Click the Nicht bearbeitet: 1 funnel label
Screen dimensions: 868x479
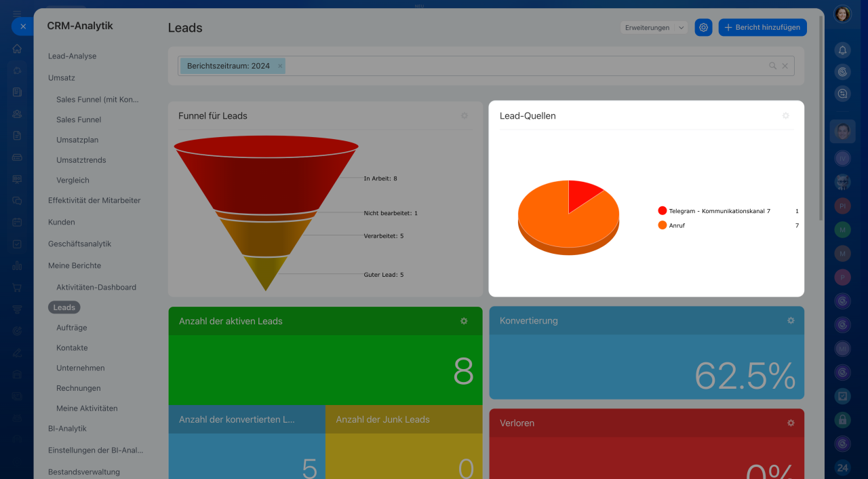tap(391, 213)
